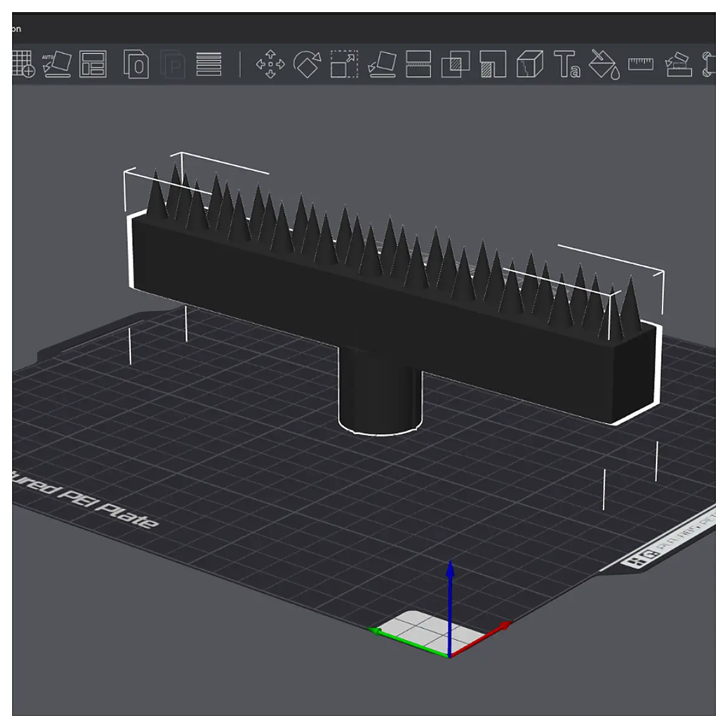Activate the Move tool
This screenshot has width=728, height=728.
tap(271, 64)
